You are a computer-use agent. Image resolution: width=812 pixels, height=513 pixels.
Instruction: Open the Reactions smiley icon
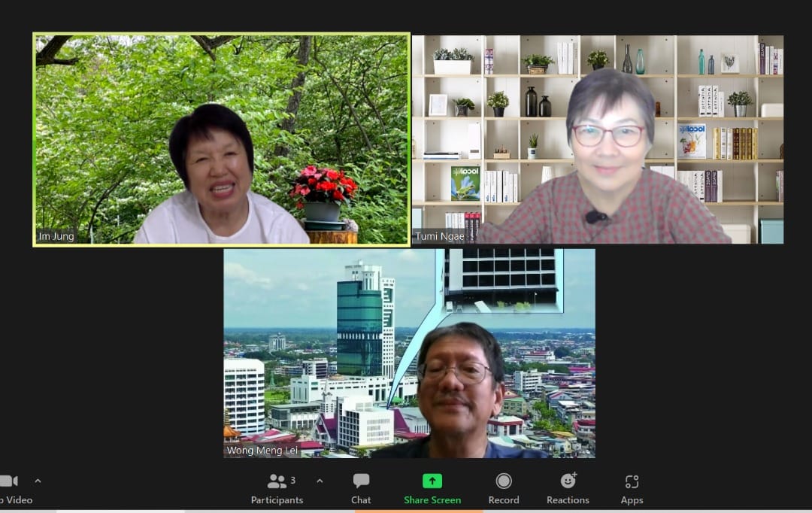[x=568, y=481]
